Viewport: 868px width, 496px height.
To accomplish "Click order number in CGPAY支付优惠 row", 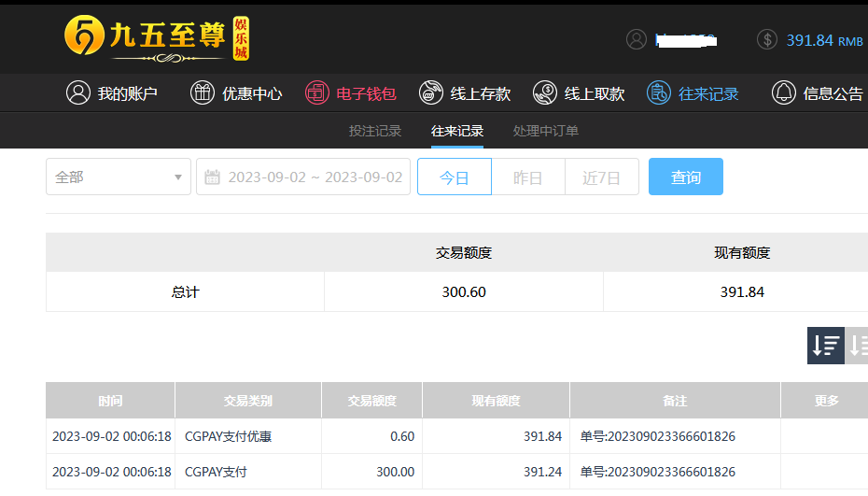I will click(x=658, y=437).
